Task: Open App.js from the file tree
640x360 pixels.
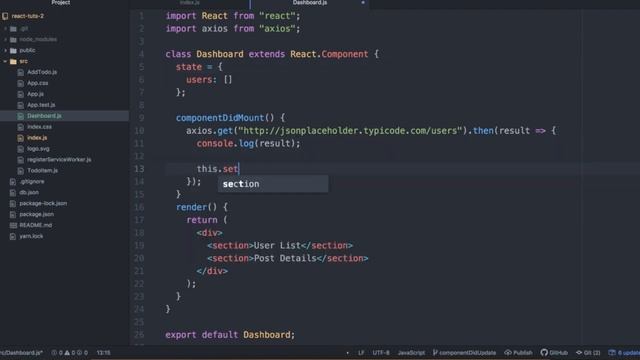Action: (36, 94)
